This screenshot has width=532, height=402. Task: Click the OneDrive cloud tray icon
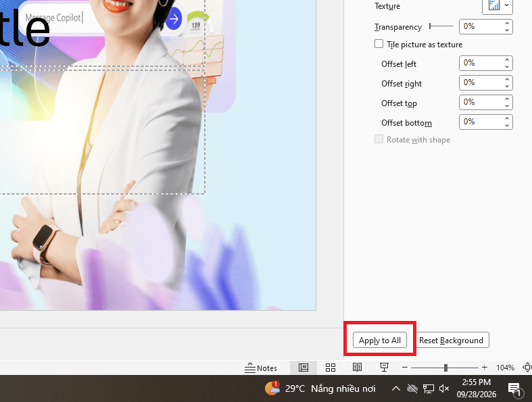(x=412, y=388)
